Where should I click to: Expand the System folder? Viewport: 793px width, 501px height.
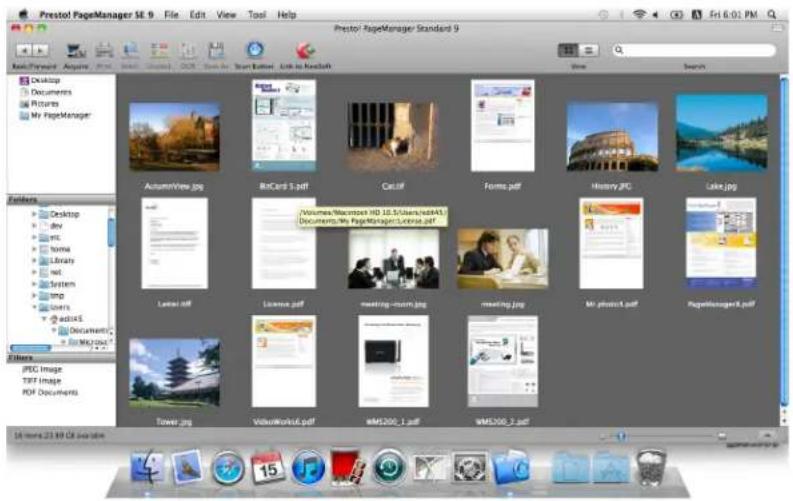tap(34, 284)
